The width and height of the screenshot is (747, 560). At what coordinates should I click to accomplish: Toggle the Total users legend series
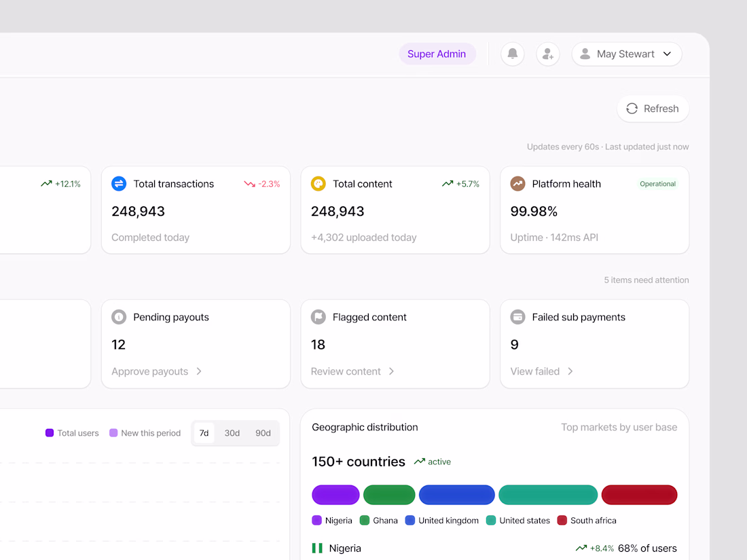pyautogui.click(x=72, y=433)
